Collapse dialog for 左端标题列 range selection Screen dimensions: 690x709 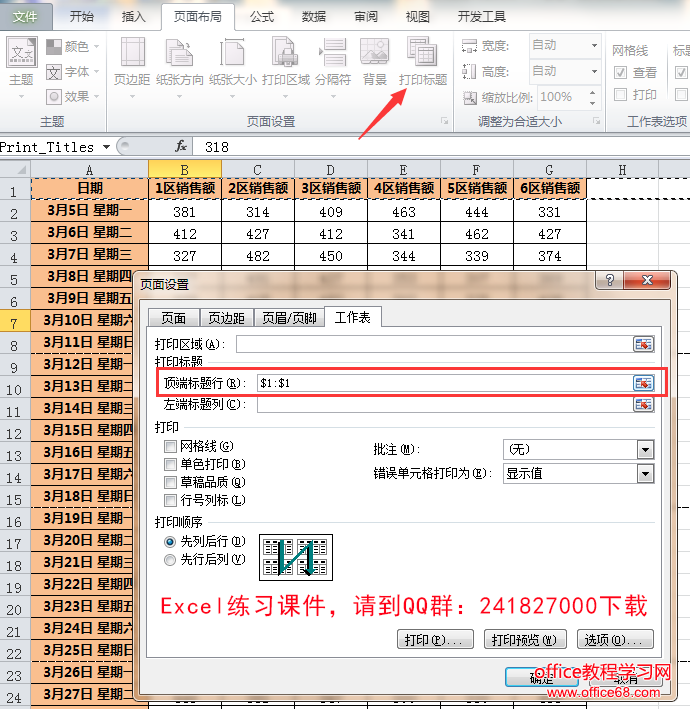click(643, 404)
